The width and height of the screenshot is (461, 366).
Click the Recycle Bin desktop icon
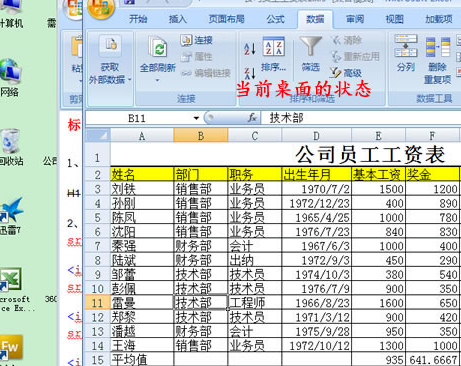point(10,141)
